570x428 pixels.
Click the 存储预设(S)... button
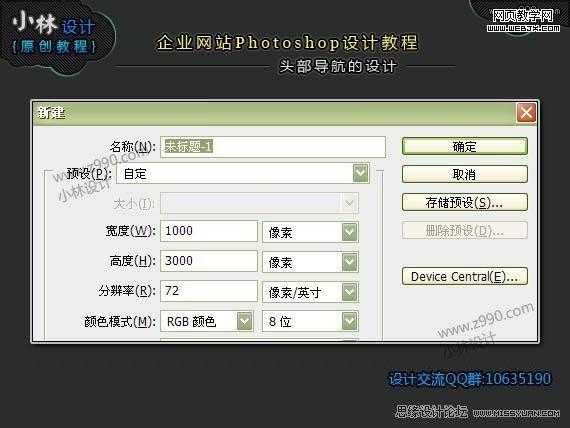[x=465, y=202]
